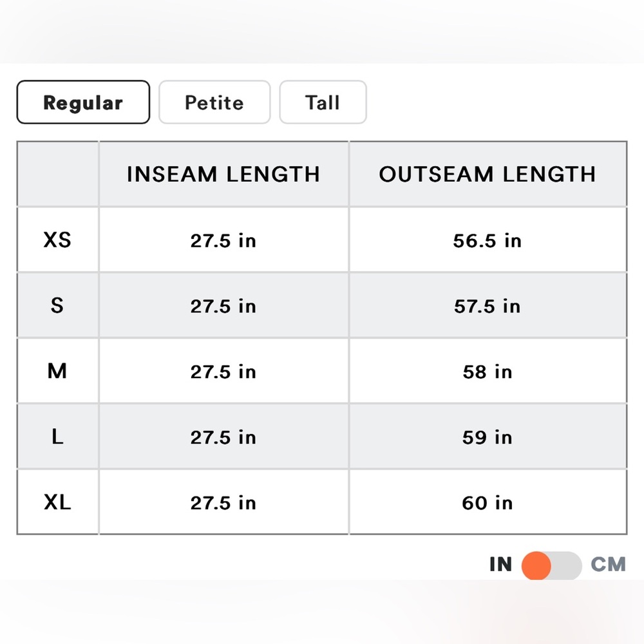Click the XL inseam 27.5 in cell
The height and width of the screenshot is (644, 644).
pyautogui.click(x=223, y=503)
